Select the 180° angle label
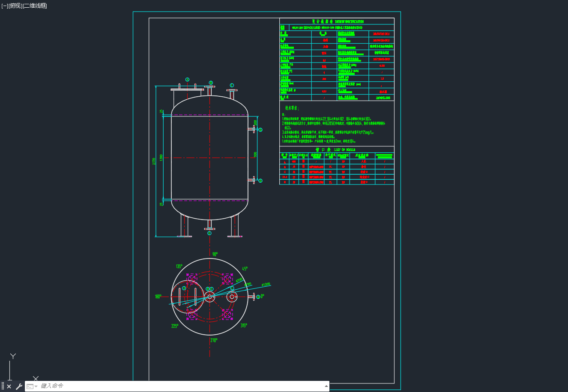 pos(158,297)
